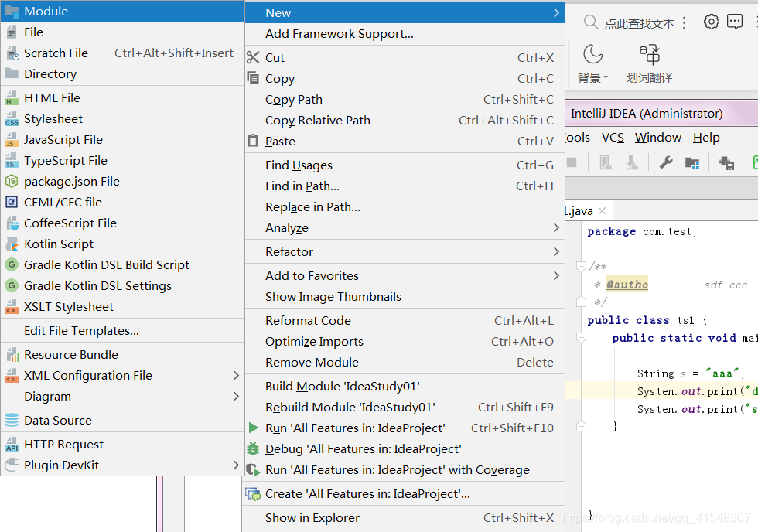Click the Scratch File icon
The image size is (758, 532).
click(x=12, y=53)
